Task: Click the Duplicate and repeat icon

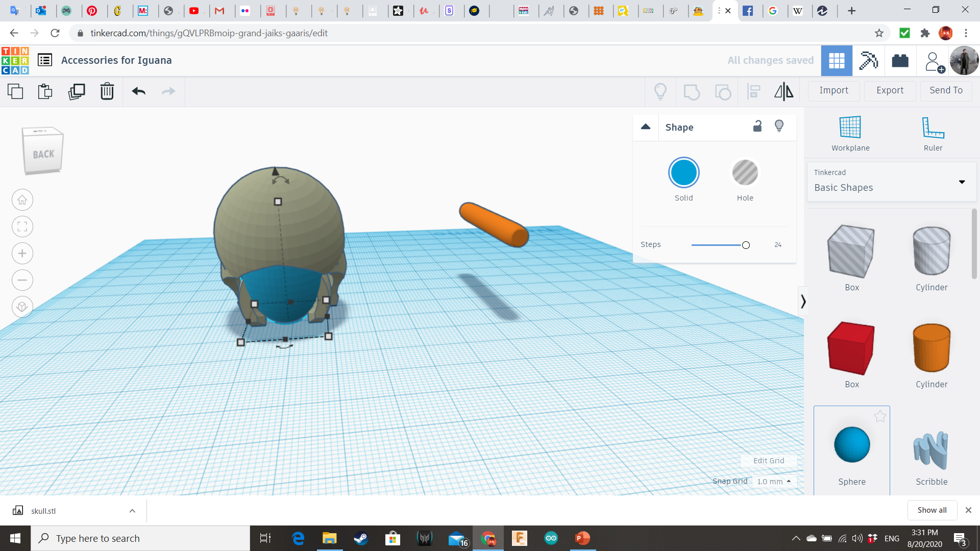Action: pos(77,91)
